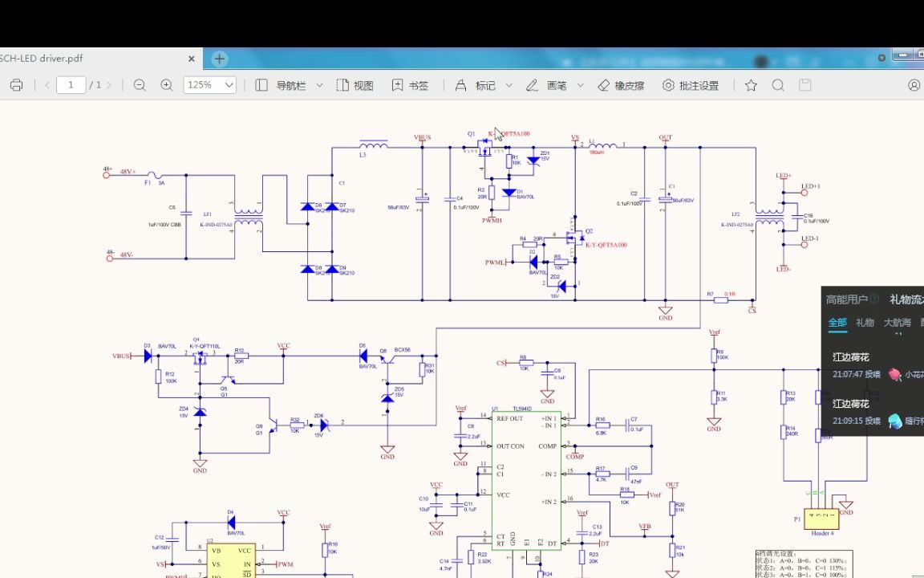Expand the 标记 options arrow
Image resolution: width=924 pixels, height=578 pixels.
tap(509, 86)
